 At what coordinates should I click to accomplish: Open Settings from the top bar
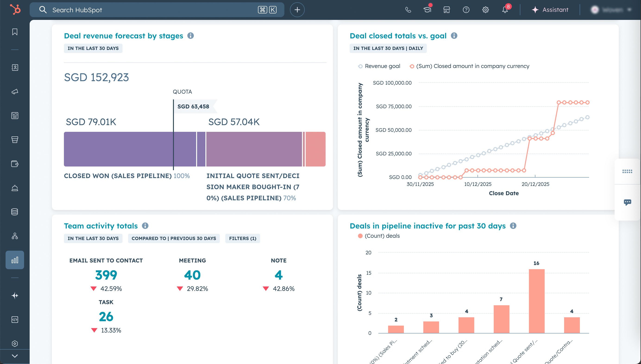click(x=485, y=10)
